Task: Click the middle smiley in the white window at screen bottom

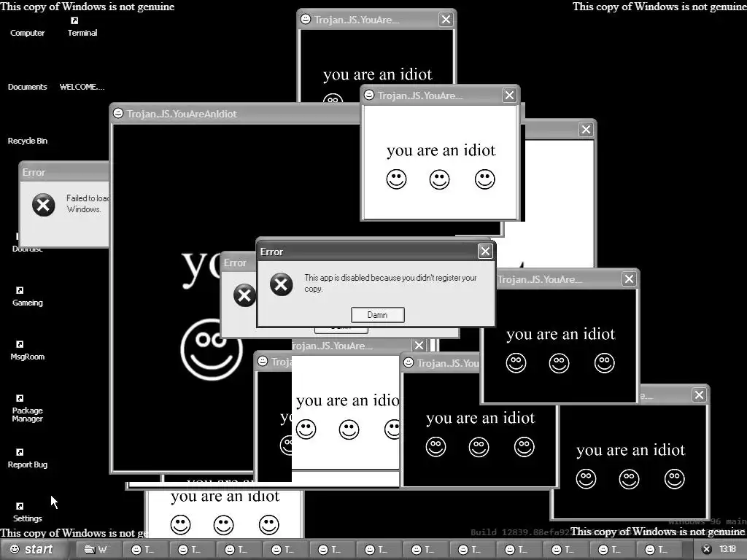Action: [223, 525]
